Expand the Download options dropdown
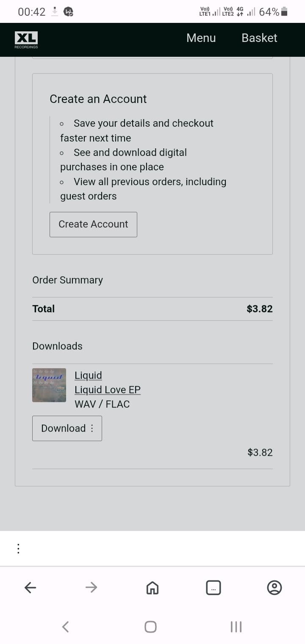This screenshot has height=644, width=305. 67,428
